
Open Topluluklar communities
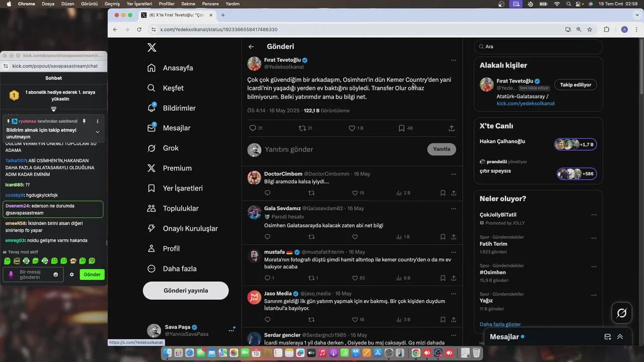173,209
